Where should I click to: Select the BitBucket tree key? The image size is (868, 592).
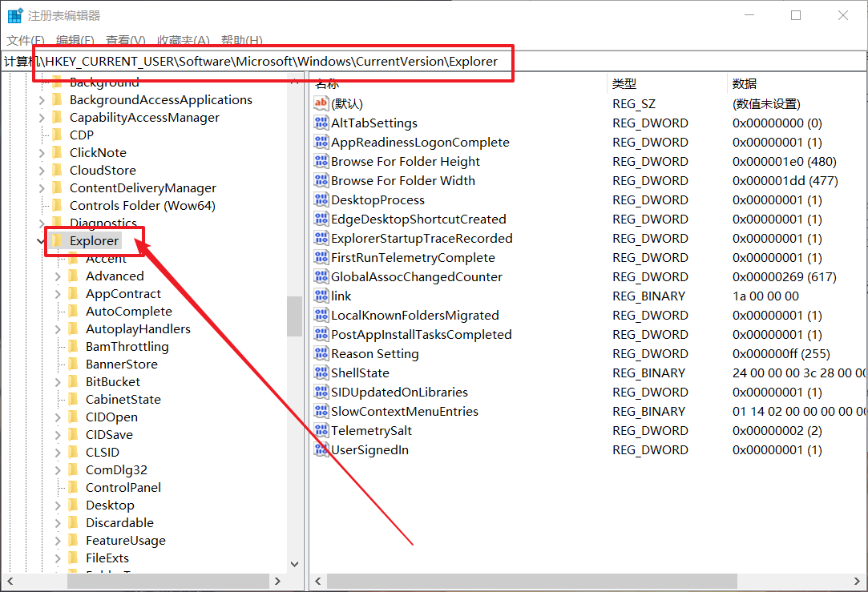click(113, 382)
